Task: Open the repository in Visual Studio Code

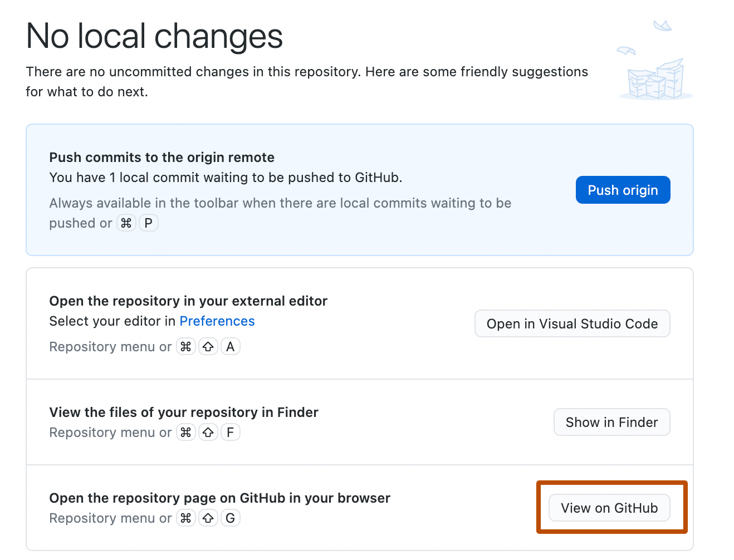Action: [x=572, y=323]
